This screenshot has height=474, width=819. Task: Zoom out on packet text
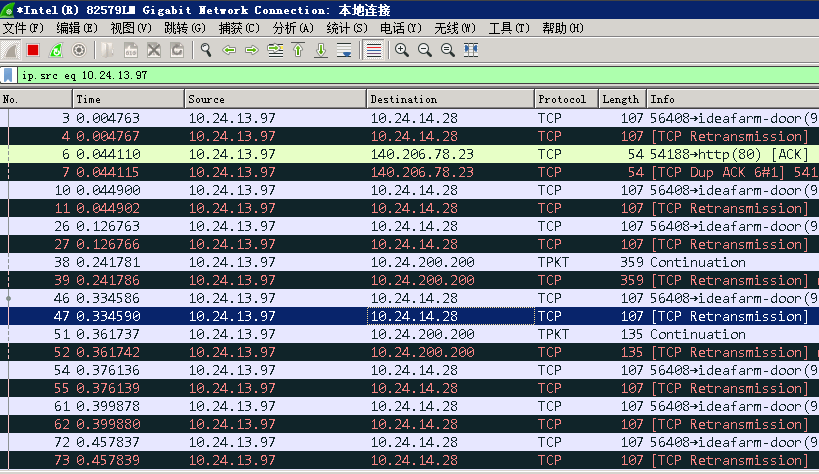(425, 50)
